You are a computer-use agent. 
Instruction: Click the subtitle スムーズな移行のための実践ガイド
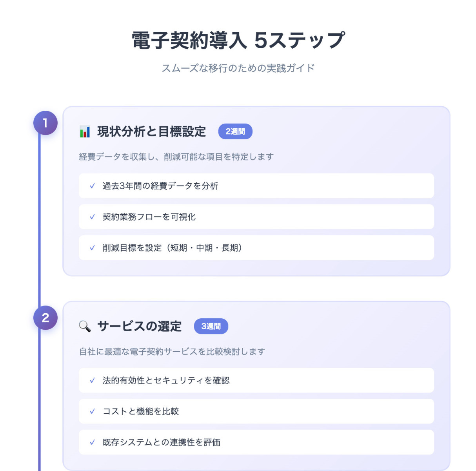[x=238, y=68]
